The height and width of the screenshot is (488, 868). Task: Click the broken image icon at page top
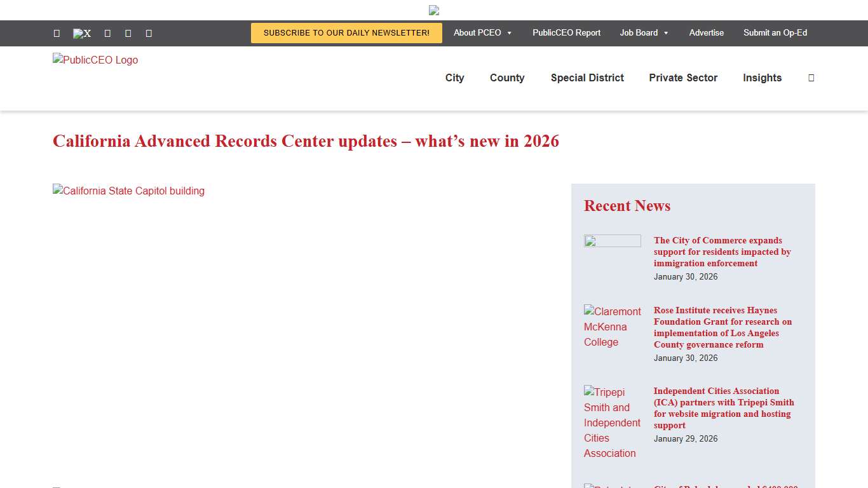pos(434,10)
